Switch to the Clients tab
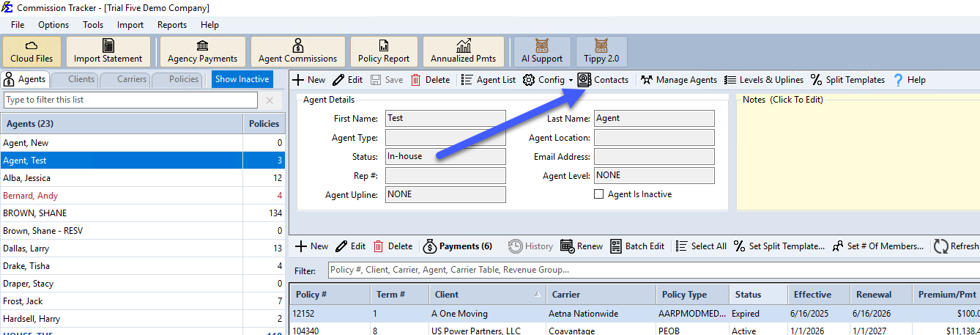 (x=75, y=79)
